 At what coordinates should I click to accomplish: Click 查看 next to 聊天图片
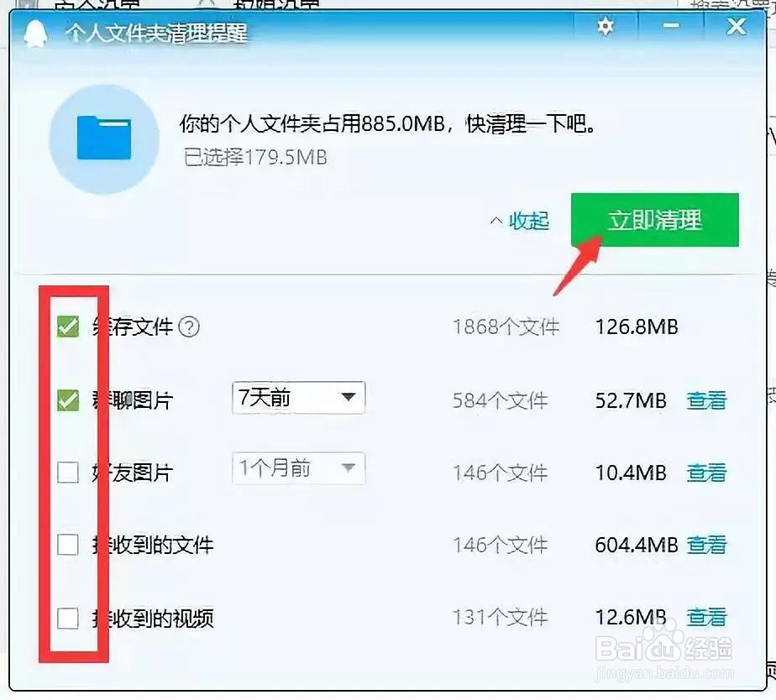[706, 400]
